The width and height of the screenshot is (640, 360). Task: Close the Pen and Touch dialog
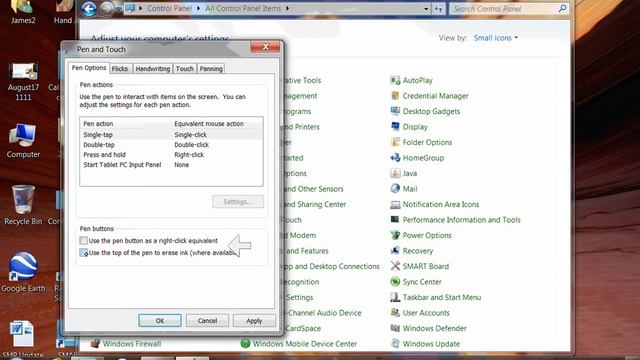coord(265,47)
